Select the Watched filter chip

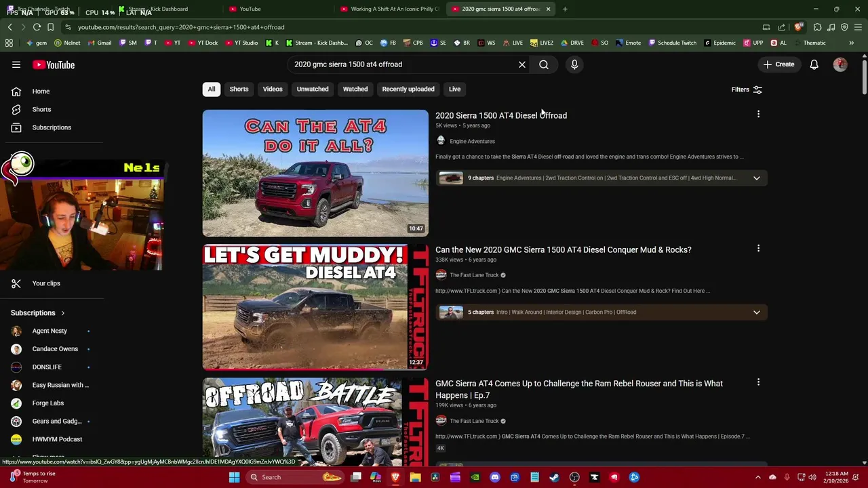pos(355,89)
